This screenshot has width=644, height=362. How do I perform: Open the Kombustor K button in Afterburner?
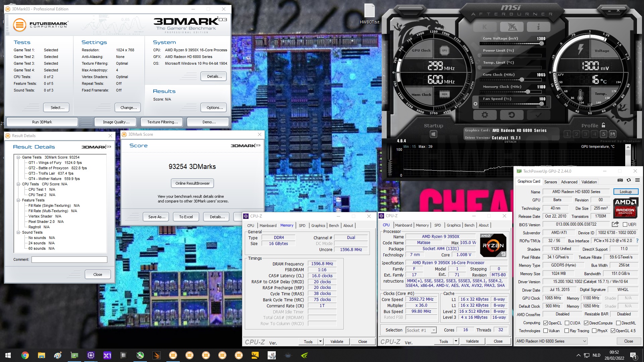coord(485,26)
